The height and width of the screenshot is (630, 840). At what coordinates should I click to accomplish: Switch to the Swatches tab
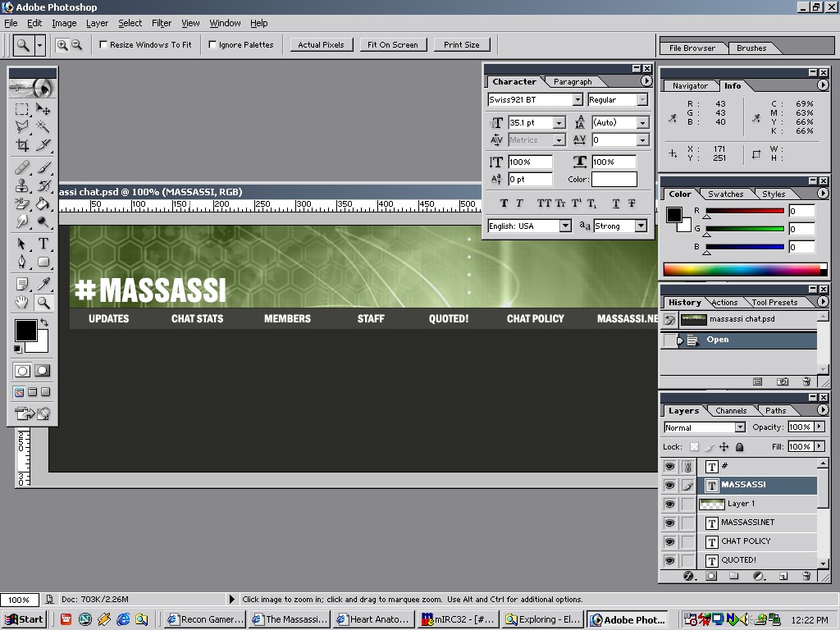pyautogui.click(x=725, y=194)
